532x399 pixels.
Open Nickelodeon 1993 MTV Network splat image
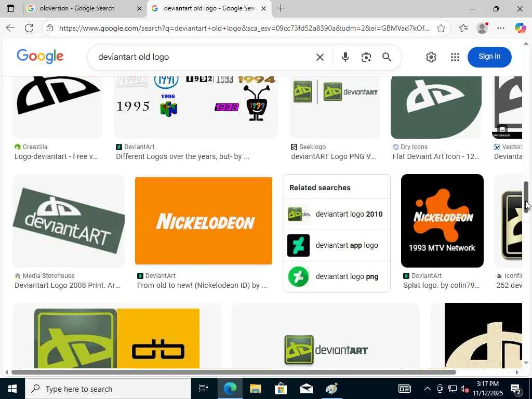click(x=442, y=220)
